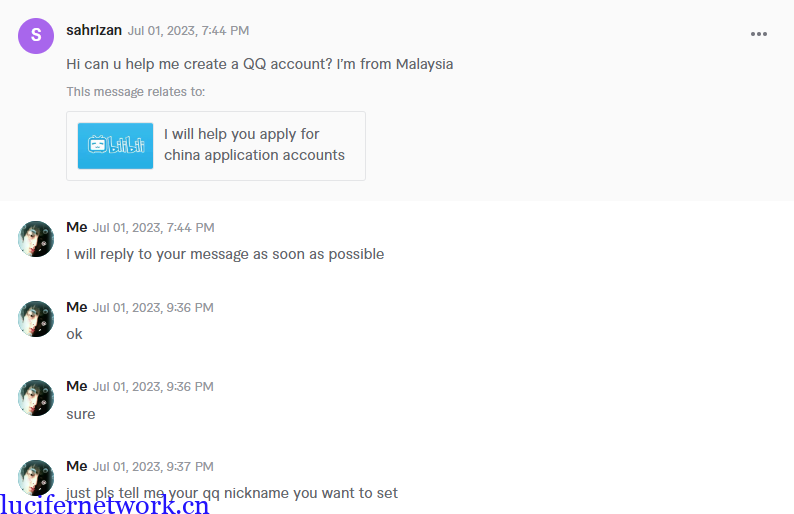794x514 pixels.
Task: Click the Jul 01, 2023, 7:44 PM timestamp by sahrizan
Action: click(x=188, y=31)
